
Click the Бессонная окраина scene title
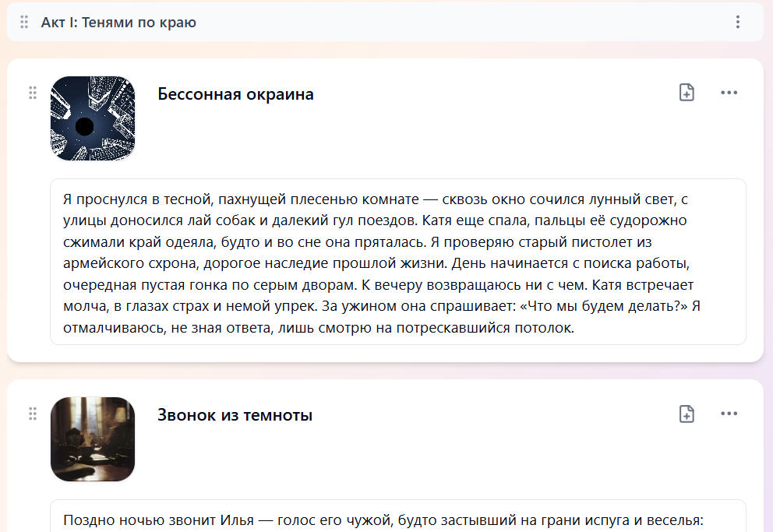[x=235, y=93]
